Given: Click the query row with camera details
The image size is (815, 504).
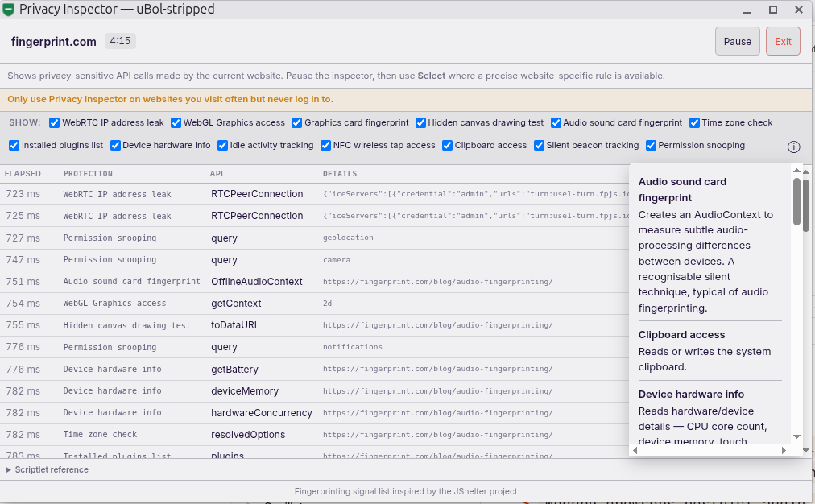Looking at the screenshot, I should pos(314,260).
